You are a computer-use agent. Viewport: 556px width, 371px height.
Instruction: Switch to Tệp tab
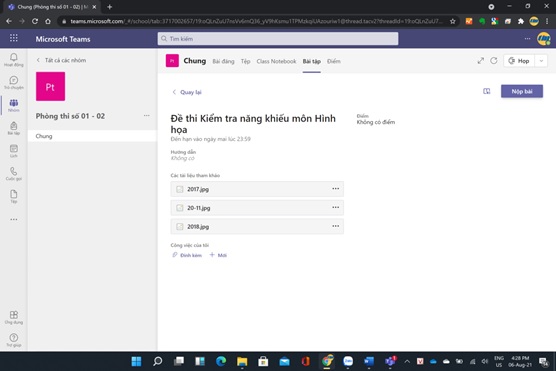click(245, 61)
